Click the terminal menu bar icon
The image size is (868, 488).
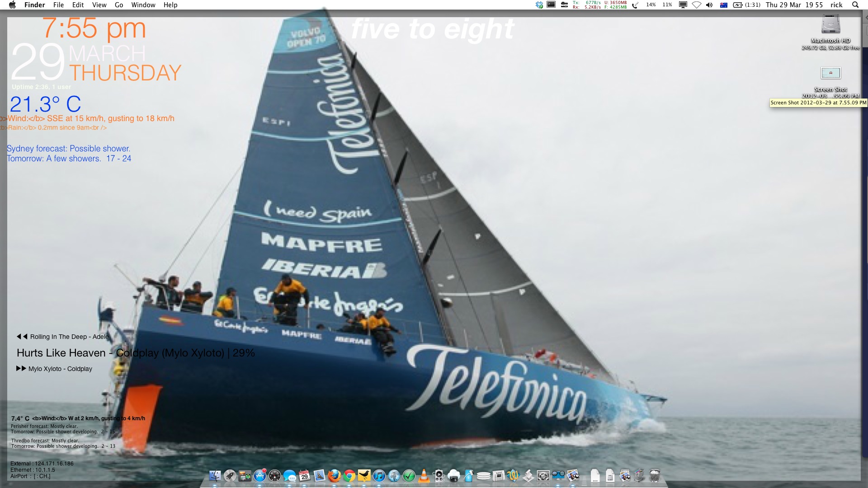coord(551,5)
